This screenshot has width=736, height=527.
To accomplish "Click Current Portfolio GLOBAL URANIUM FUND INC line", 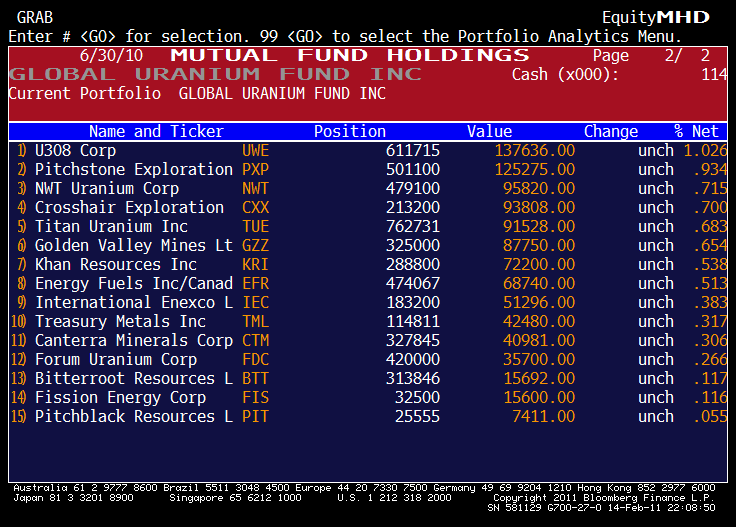I will click(197, 93).
